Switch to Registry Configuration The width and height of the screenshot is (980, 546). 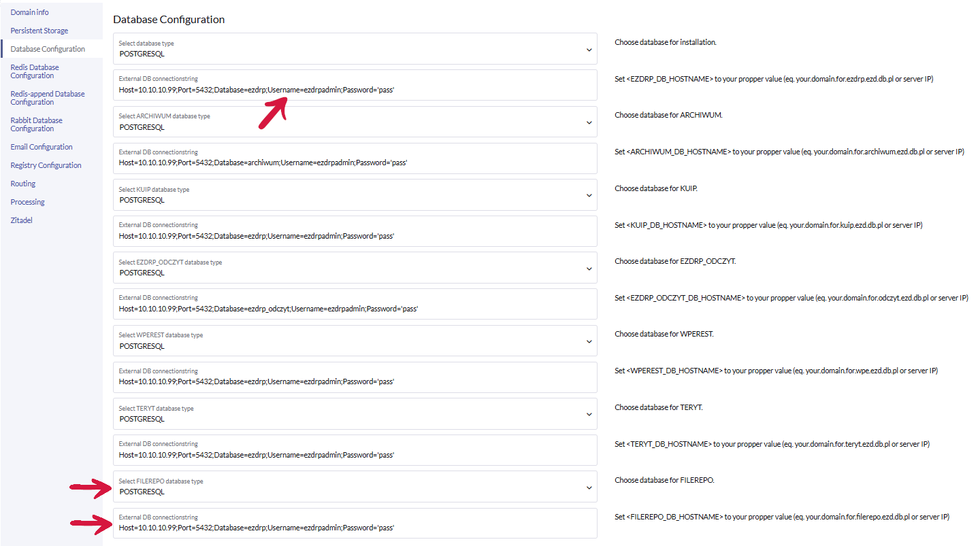coord(46,165)
